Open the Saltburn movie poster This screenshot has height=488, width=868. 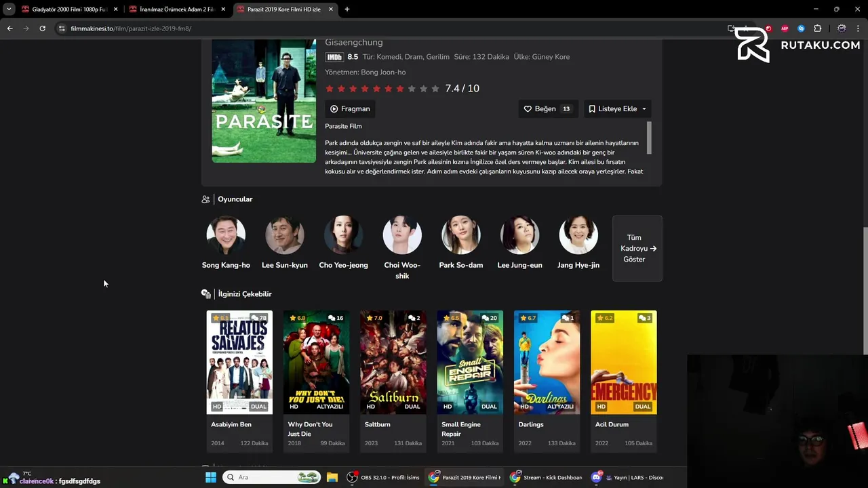click(x=393, y=362)
